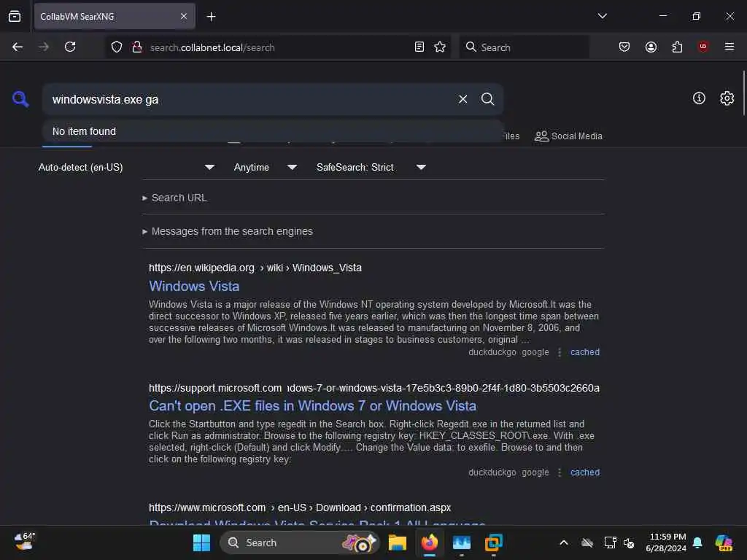
Task: Click the SearXNG logo magnifier
Action: [20, 99]
